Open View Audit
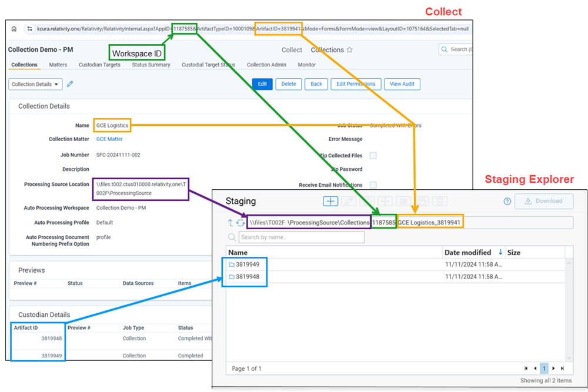 click(x=402, y=84)
